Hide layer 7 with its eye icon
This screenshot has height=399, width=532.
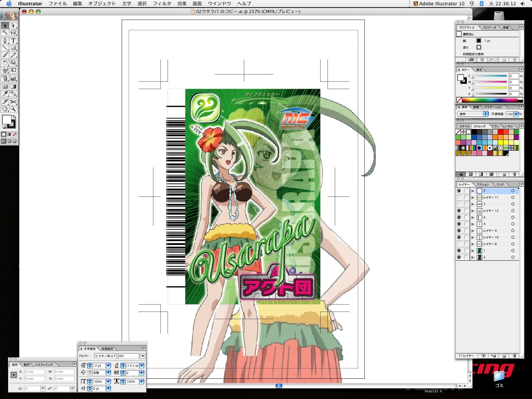coord(459,191)
